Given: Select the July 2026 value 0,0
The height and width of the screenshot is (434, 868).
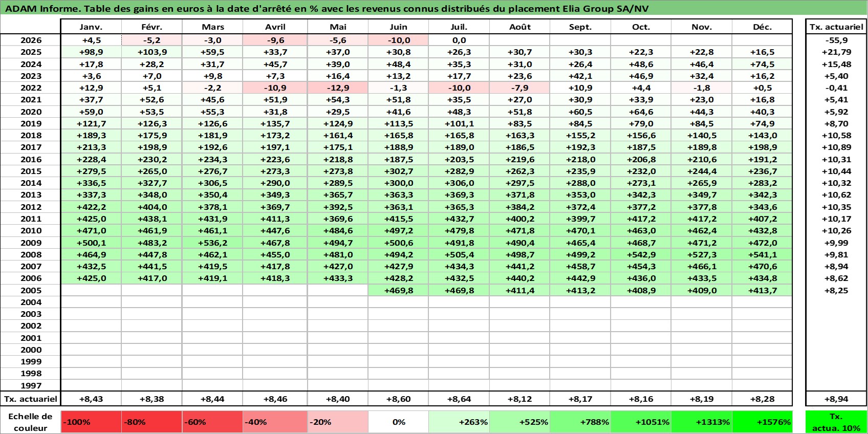Looking at the screenshot, I should (x=459, y=40).
